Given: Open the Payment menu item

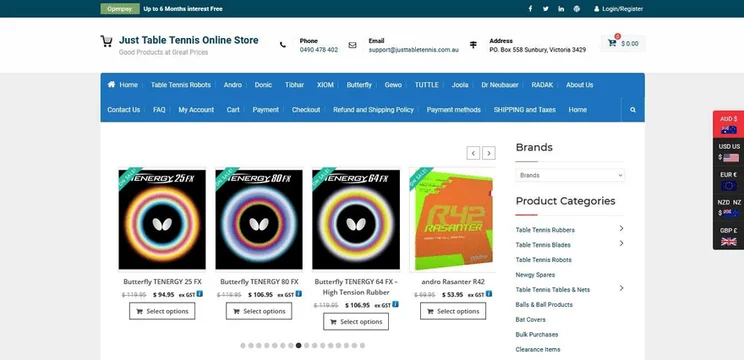Looking at the screenshot, I should point(266,110).
